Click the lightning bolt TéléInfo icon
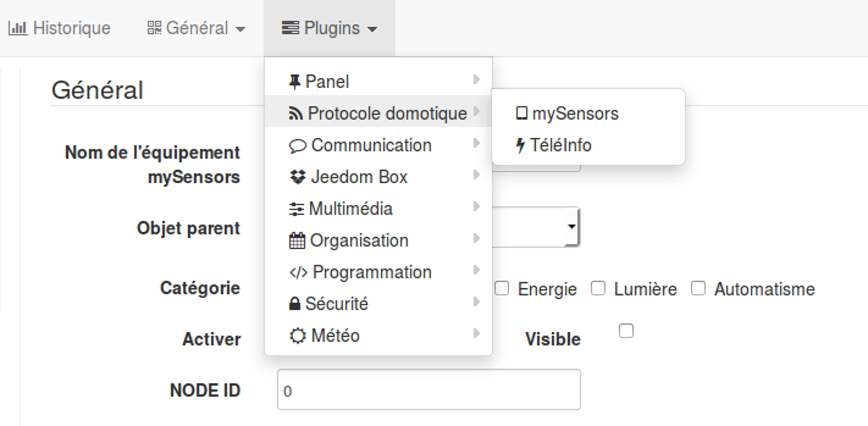868x426 pixels. click(x=520, y=145)
